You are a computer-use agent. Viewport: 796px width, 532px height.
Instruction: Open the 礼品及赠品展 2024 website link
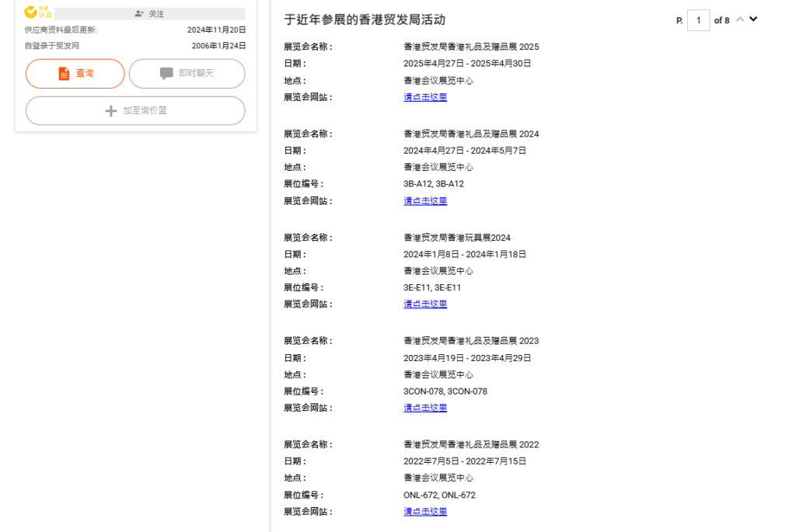425,200
